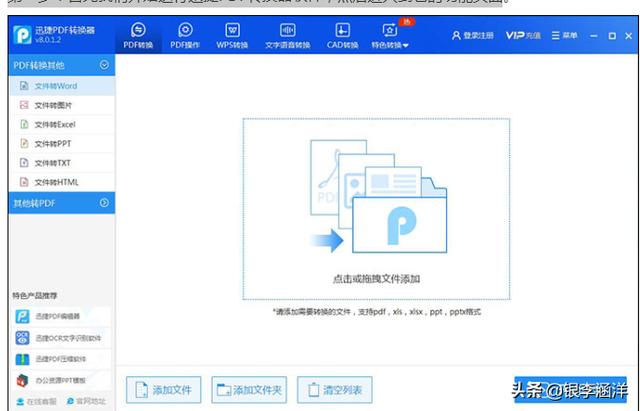The width and height of the screenshot is (640, 411).
Task: Select 文件转TXT in sidebar
Action: (62, 163)
